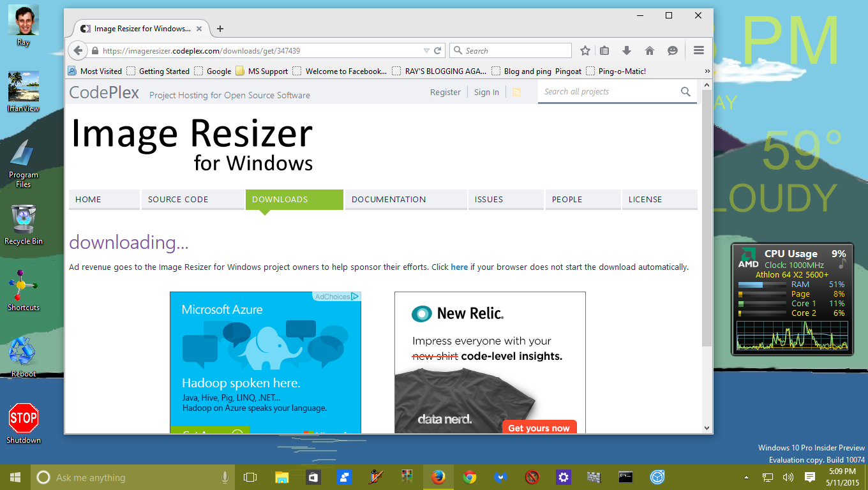Click Task View button on taskbar
Image resolution: width=868 pixels, height=490 pixels.
click(250, 477)
